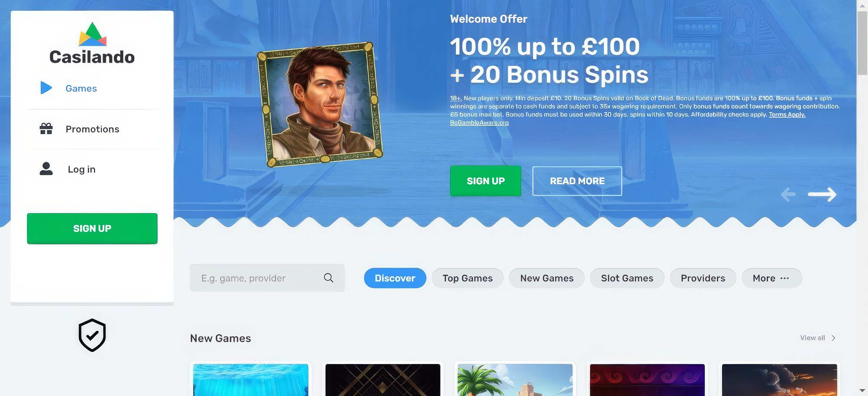Switch to Top Games tab
This screenshot has width=868, height=396.
tap(467, 278)
